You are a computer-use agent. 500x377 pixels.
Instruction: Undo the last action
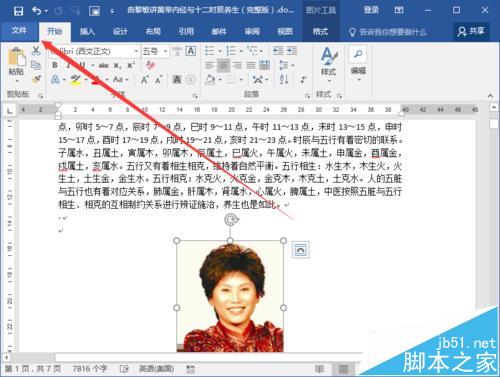click(36, 11)
